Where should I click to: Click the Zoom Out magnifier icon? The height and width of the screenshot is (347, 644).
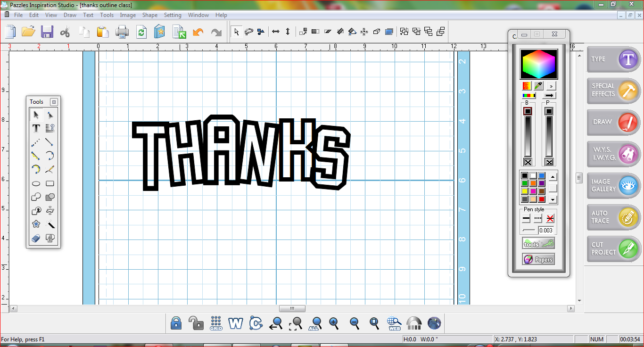click(x=355, y=323)
